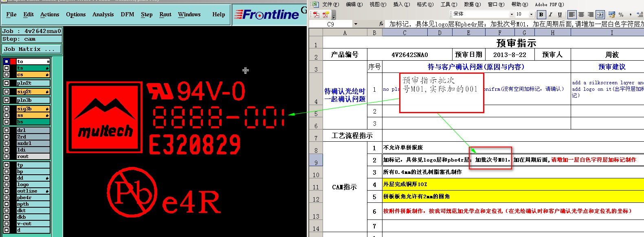Image resolution: width=644 pixels, height=237 pixels.
Task: Click the first Adobe PDF convert icon
Action: click(x=317, y=15)
